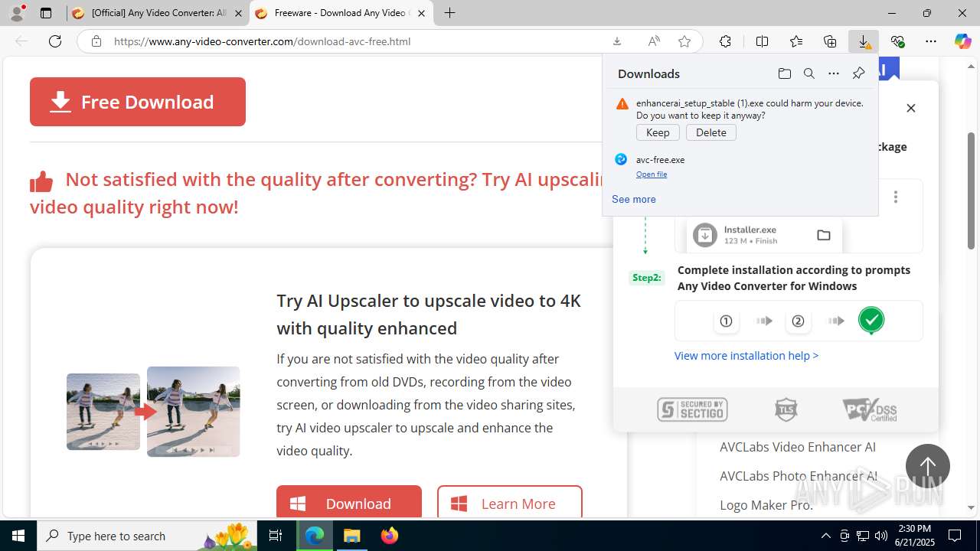This screenshot has height=551, width=980.
Task: Open volume control in system tray
Action: pos(881,536)
